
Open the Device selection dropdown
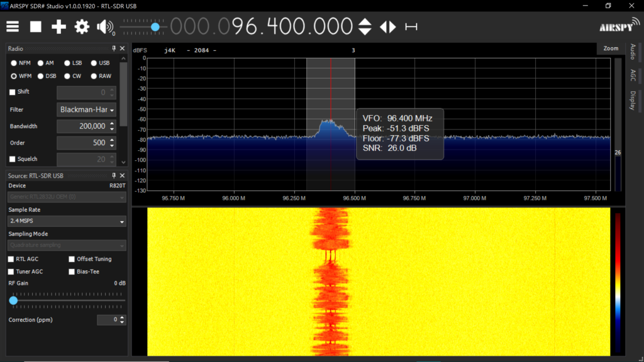(x=67, y=197)
